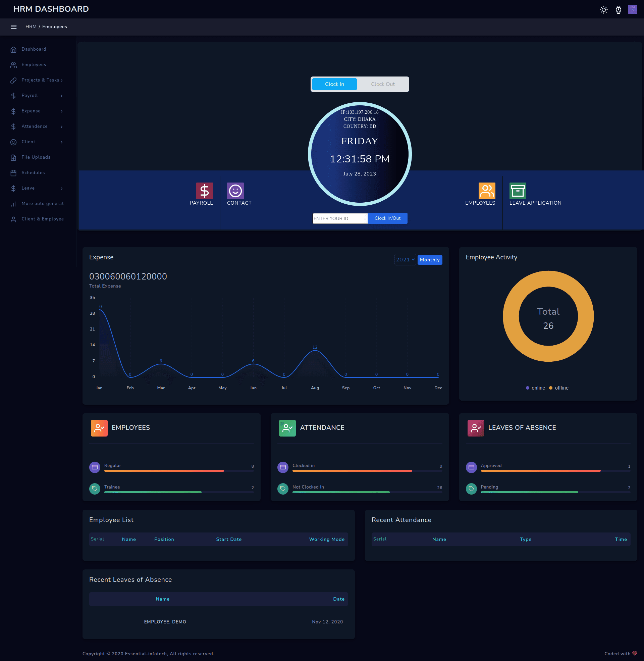The height and width of the screenshot is (661, 644).
Task: Switch to Clock In toggle
Action: pos(334,84)
